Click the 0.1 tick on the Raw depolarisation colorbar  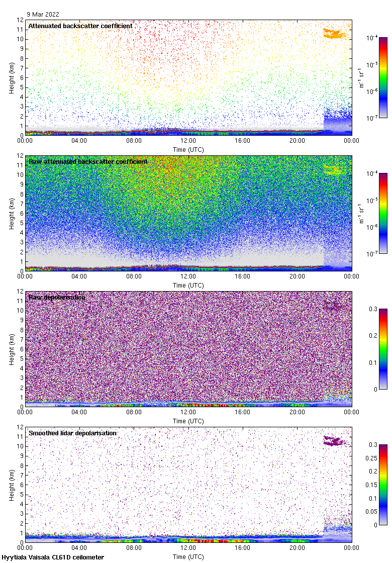tap(373, 362)
